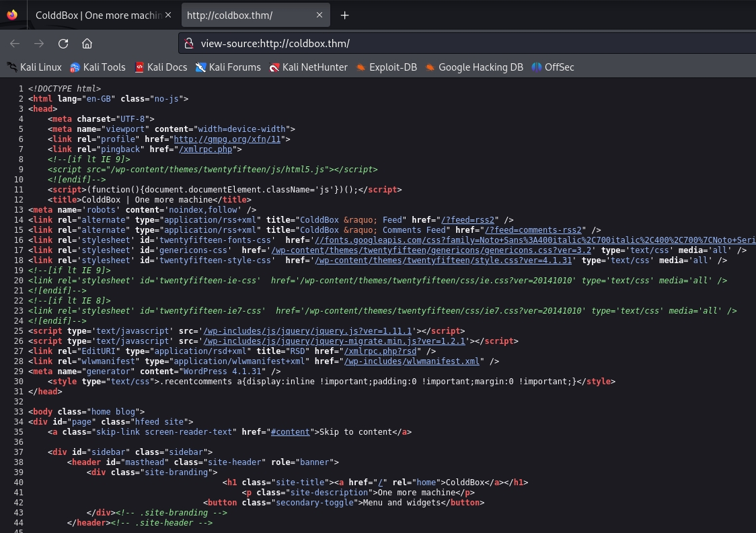Follow the /xmlrpc.php pingback link
This screenshot has height=533, width=756.
pyautogui.click(x=207, y=149)
